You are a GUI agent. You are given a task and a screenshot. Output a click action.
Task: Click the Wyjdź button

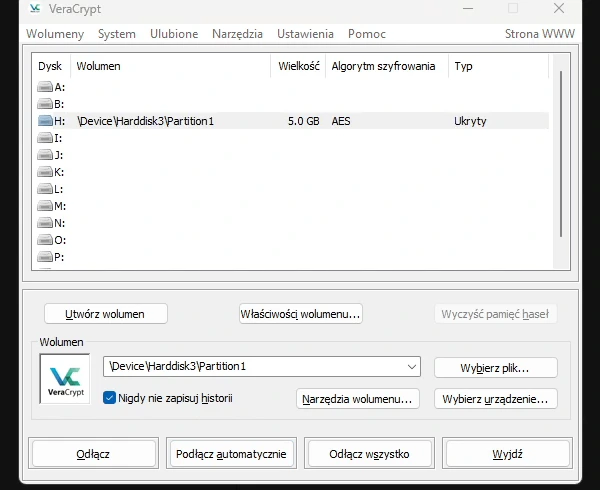click(507, 453)
